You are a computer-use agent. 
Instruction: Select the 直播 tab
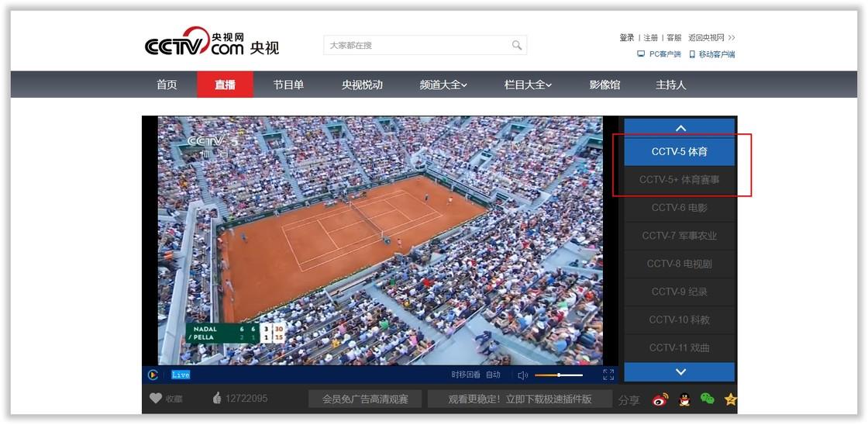226,85
